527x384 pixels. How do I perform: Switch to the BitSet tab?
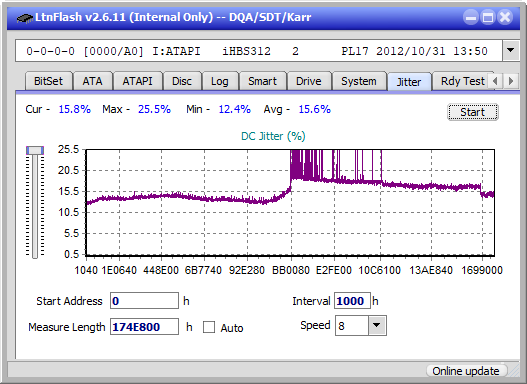coord(48,81)
